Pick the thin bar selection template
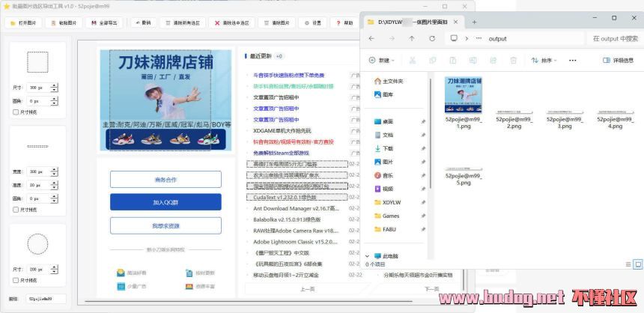 click(37, 146)
